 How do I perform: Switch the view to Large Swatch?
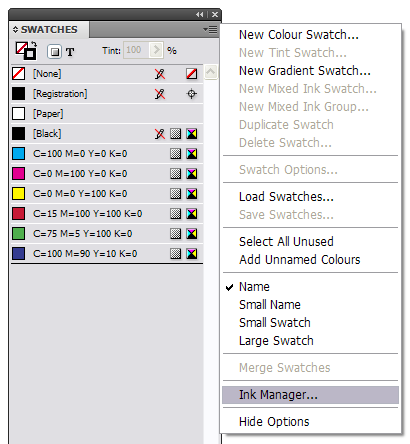tap(276, 341)
